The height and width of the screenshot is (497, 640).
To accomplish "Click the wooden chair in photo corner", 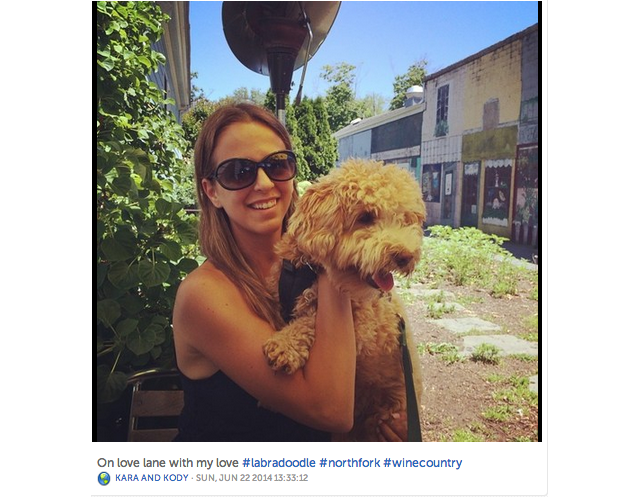I will coord(153,406).
